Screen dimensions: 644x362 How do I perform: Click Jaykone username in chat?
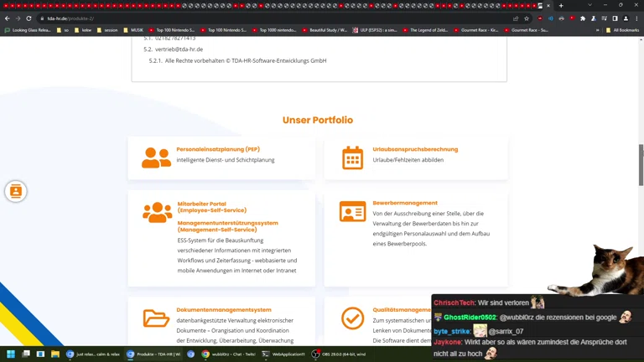pyautogui.click(x=447, y=342)
